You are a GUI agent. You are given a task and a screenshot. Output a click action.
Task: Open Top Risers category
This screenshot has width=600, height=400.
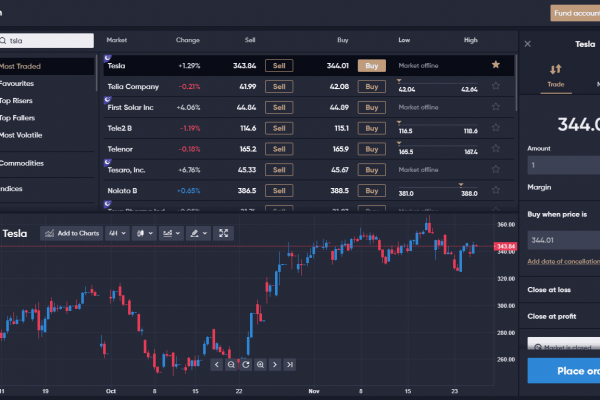tap(16, 101)
